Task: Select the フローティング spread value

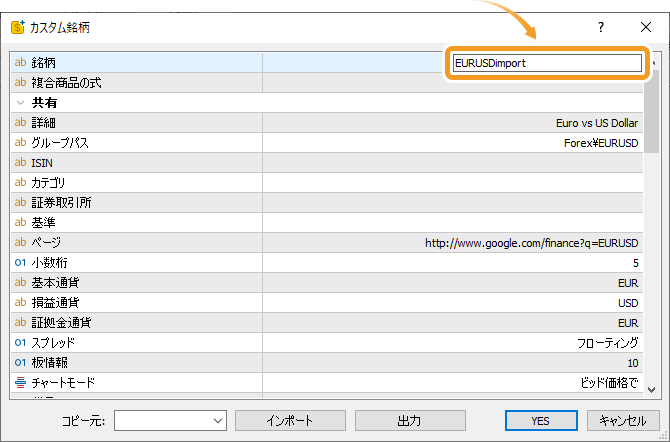Action: (x=607, y=343)
